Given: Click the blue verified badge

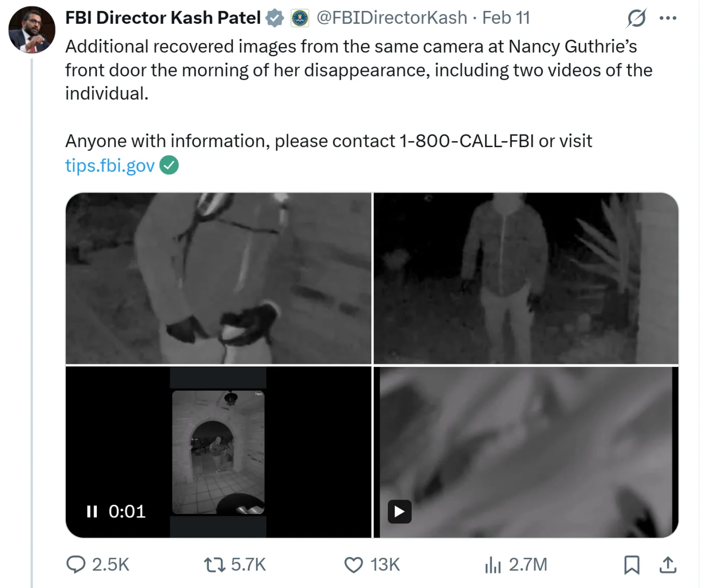Looking at the screenshot, I should (x=274, y=19).
